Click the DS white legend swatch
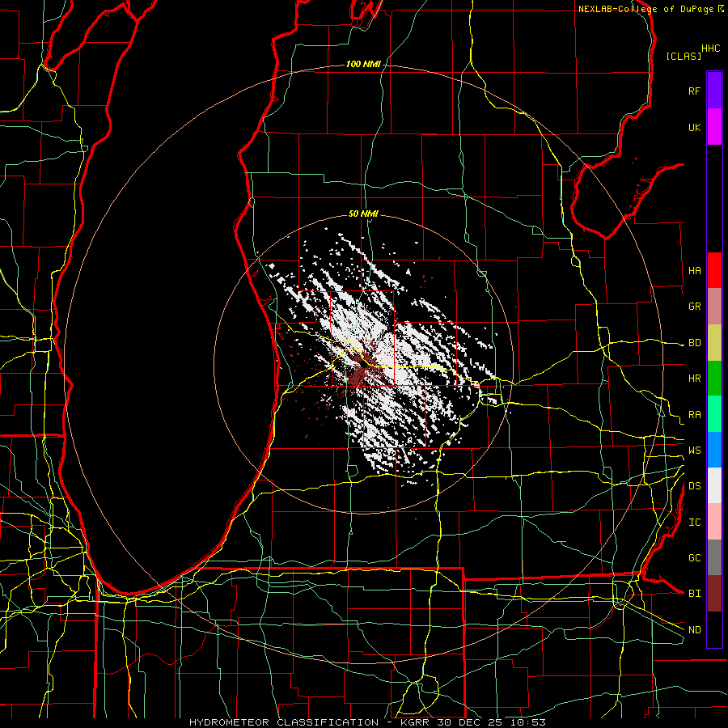This screenshot has height=728, width=728. [714, 485]
